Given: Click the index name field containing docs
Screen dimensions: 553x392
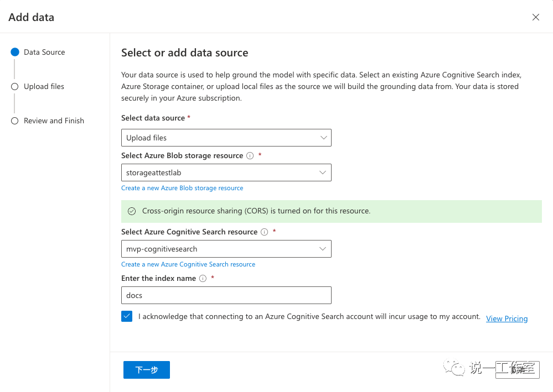Looking at the screenshot, I should click(x=226, y=295).
